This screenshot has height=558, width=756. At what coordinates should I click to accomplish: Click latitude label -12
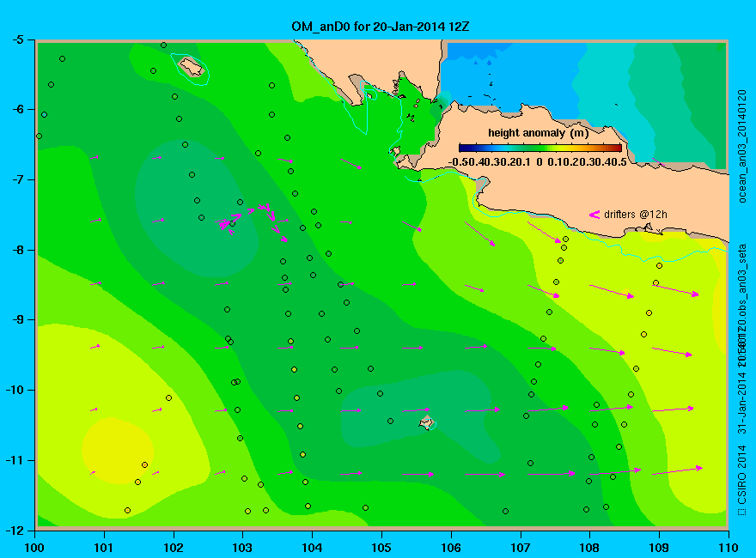pyautogui.click(x=14, y=531)
